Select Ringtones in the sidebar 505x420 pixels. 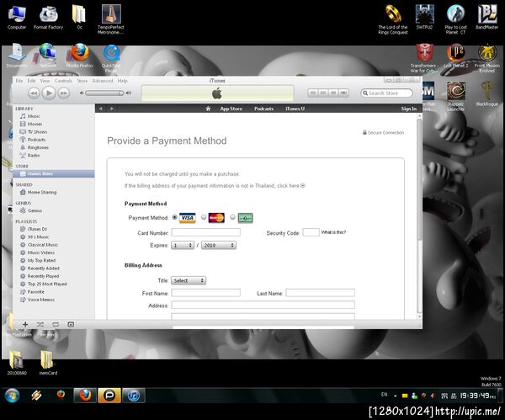(38, 147)
